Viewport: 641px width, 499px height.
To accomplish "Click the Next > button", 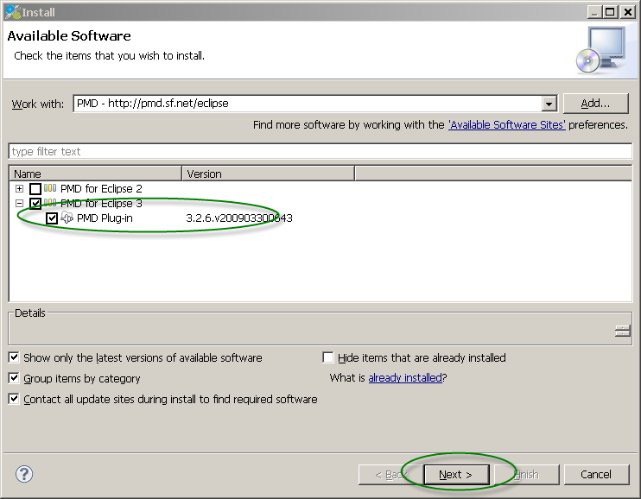I will (456, 474).
